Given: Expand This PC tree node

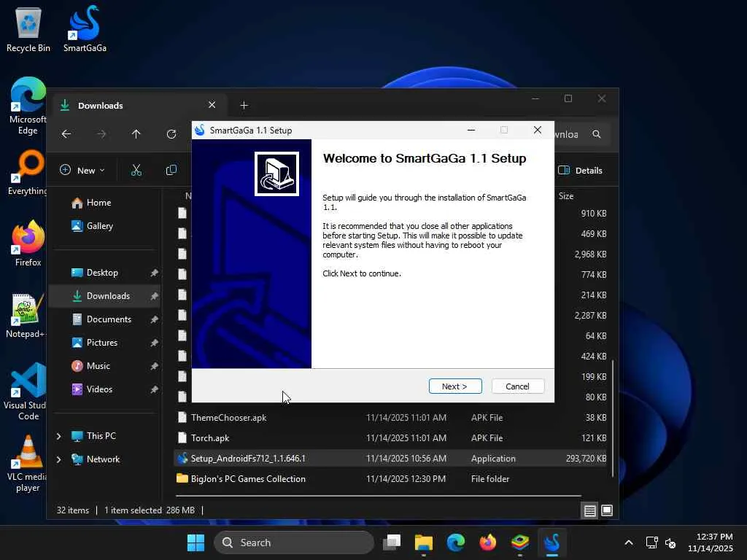Looking at the screenshot, I should click(x=58, y=436).
